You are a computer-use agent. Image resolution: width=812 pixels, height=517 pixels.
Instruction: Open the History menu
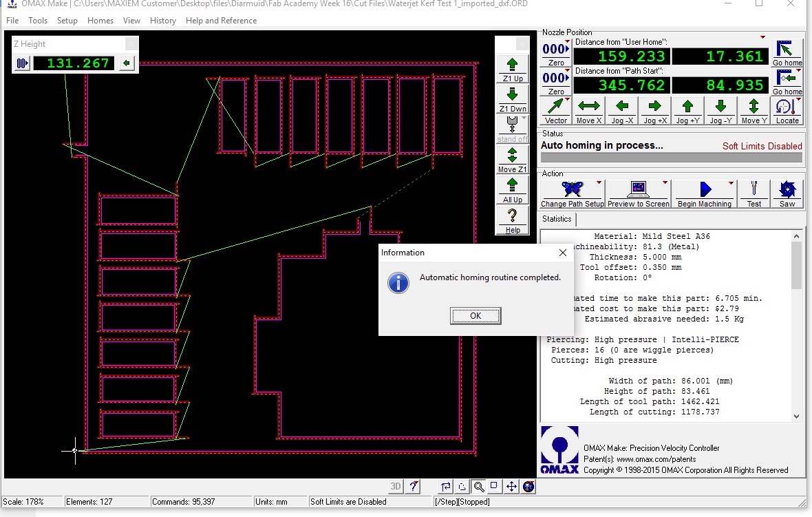coord(163,21)
